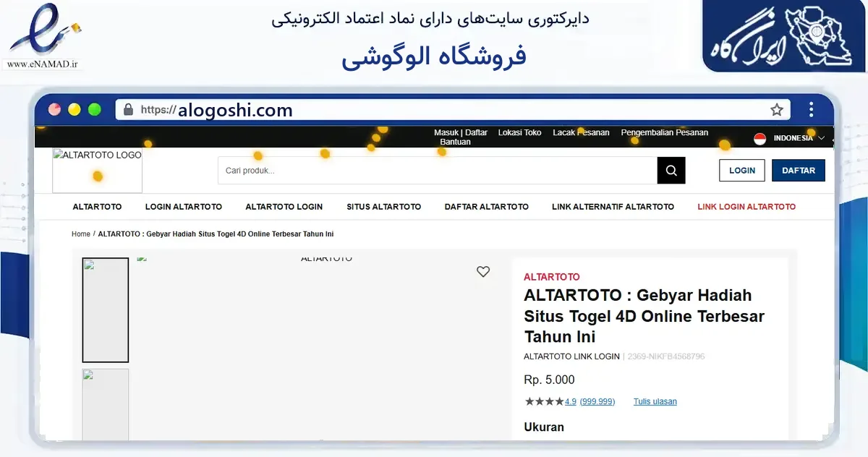Image resolution: width=868 pixels, height=457 pixels.
Task: Click the product title breadcrumb text
Action: (216, 234)
